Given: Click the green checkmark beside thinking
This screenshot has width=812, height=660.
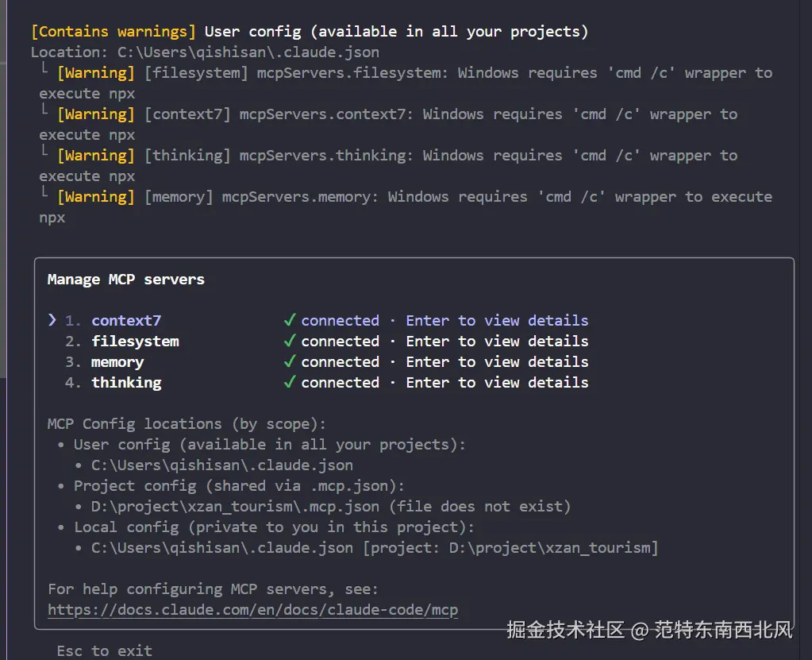Looking at the screenshot, I should 290,382.
